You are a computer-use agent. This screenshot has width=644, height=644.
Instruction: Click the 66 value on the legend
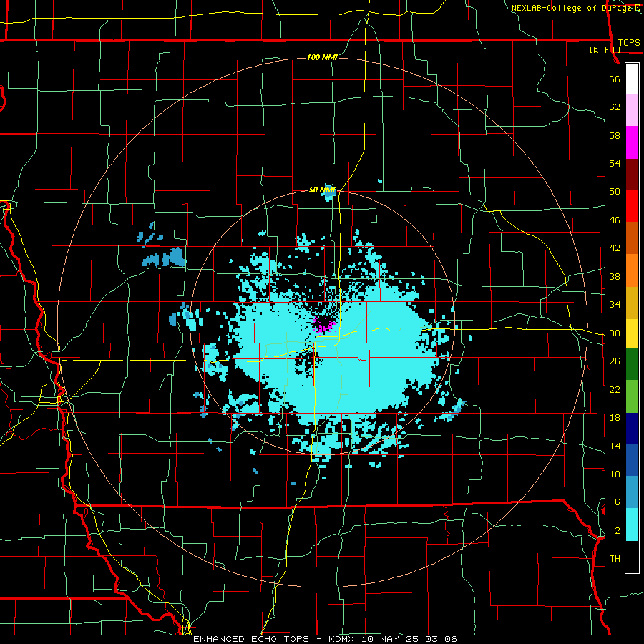[x=615, y=79]
